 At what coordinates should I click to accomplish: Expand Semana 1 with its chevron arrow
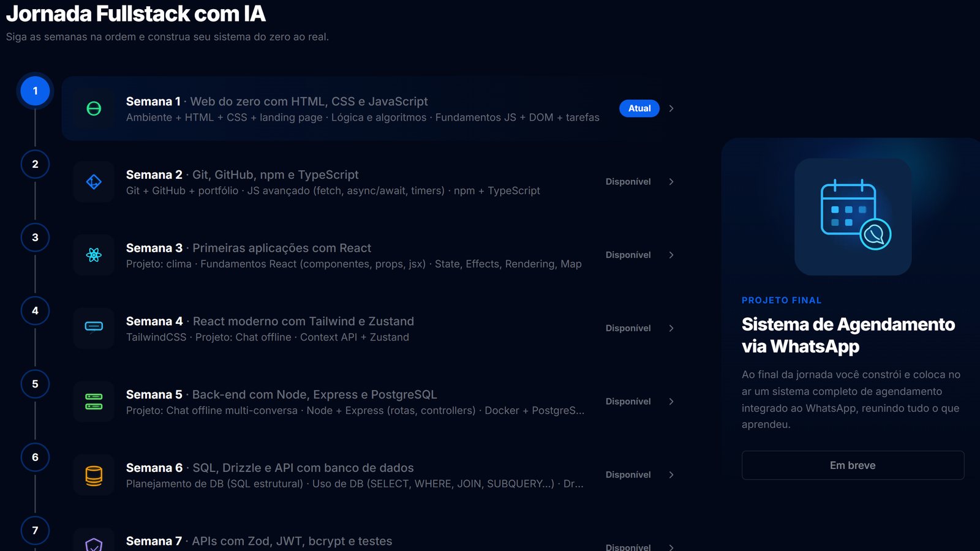pyautogui.click(x=671, y=108)
